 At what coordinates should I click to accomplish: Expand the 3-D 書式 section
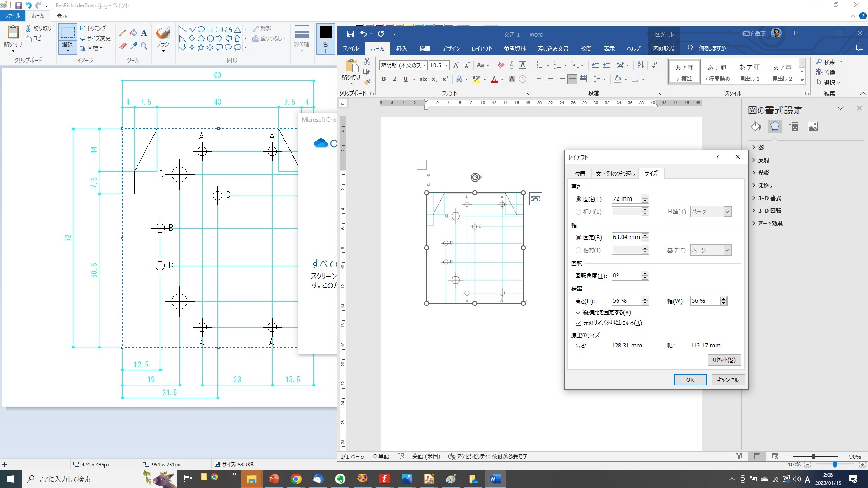tap(769, 198)
